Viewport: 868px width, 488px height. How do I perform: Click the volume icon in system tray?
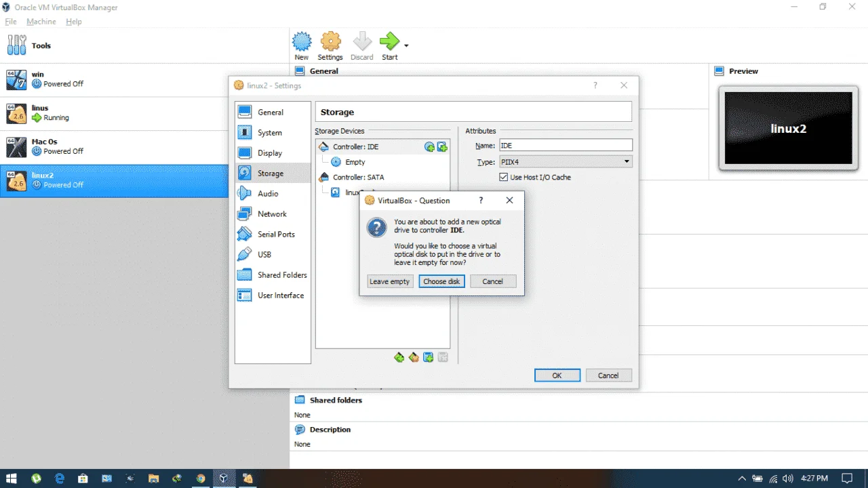click(788, 479)
